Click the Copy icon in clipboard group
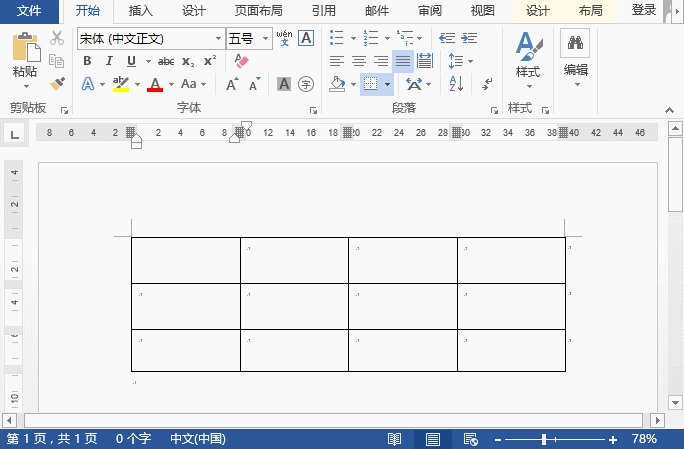This screenshot has height=449, width=684. click(x=57, y=61)
